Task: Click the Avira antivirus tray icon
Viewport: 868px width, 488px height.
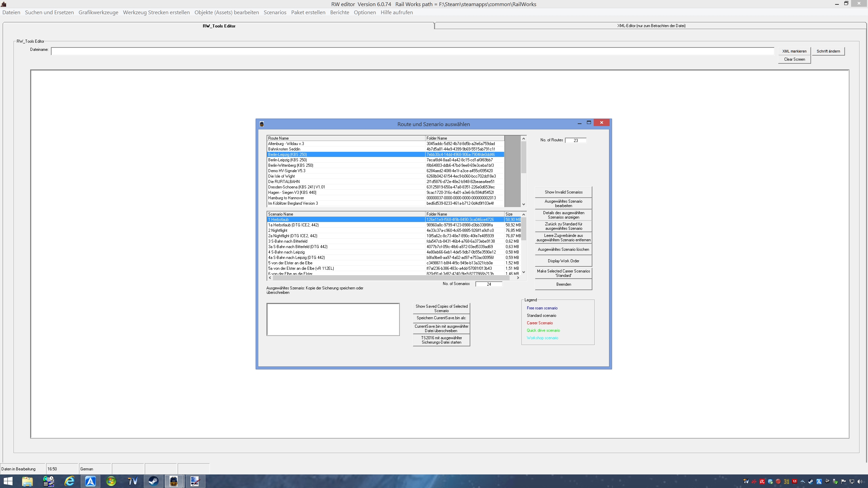Action: click(x=762, y=481)
